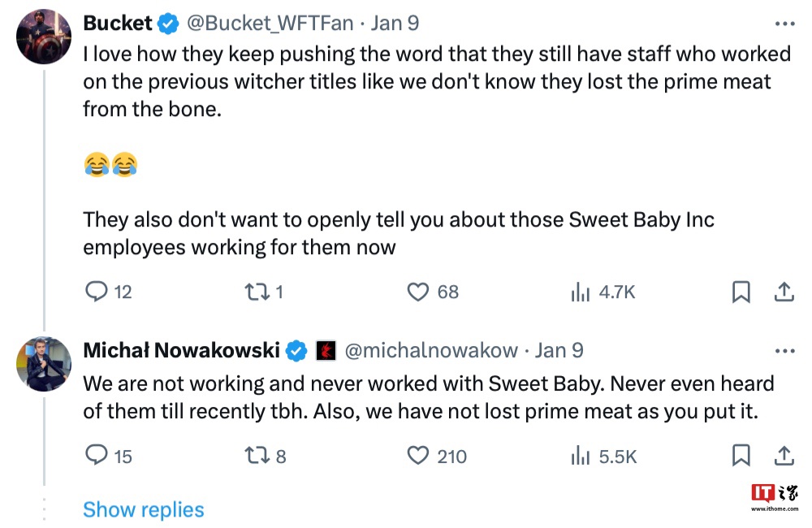This screenshot has height=528, width=812.
Task: Open more options for Bucket's tweet
Action: pos(784,24)
